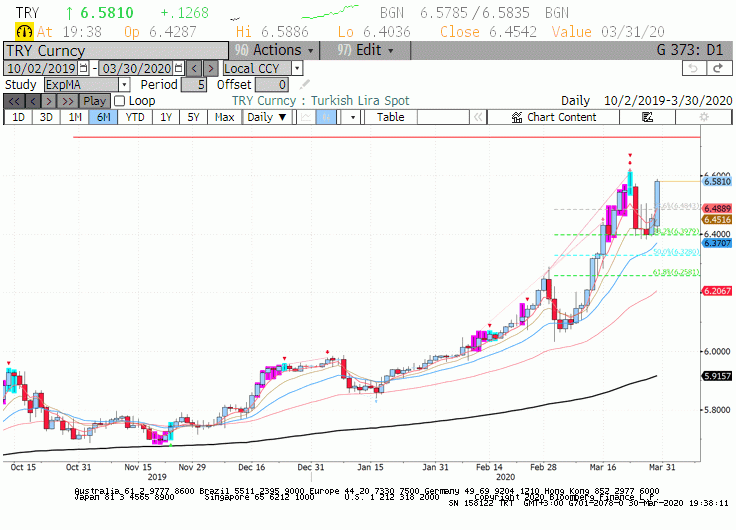Click the pencil edit study icon

pyautogui.click(x=305, y=84)
